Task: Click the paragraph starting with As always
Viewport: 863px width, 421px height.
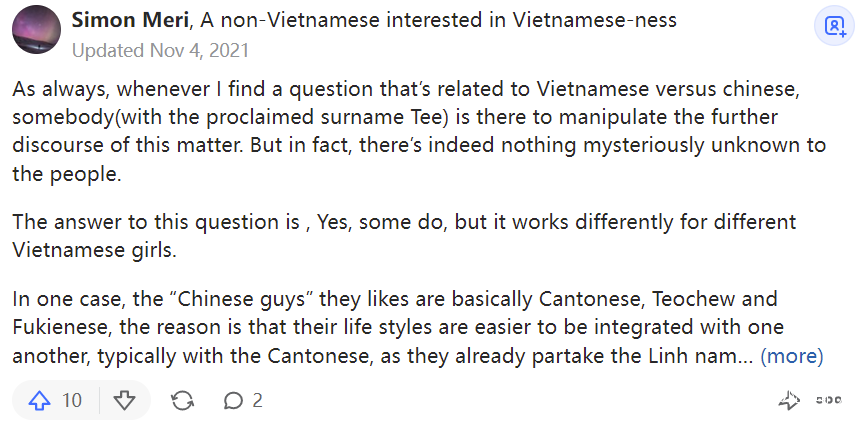Action: [420, 130]
